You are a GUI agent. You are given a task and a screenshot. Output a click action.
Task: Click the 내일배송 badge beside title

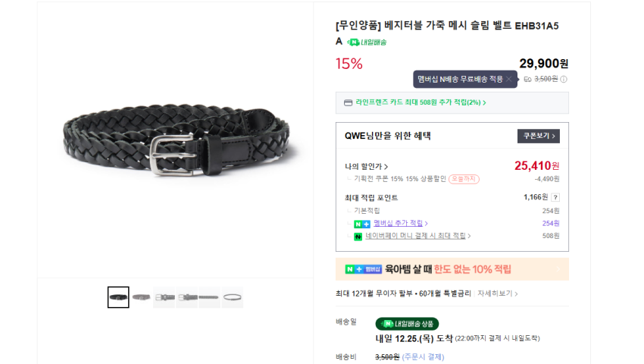click(x=367, y=42)
